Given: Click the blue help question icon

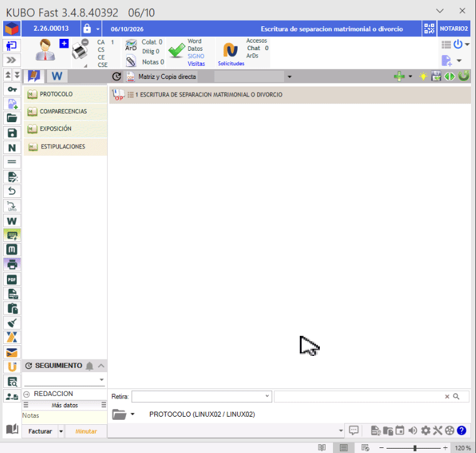Looking at the screenshot, I should pos(462,430).
